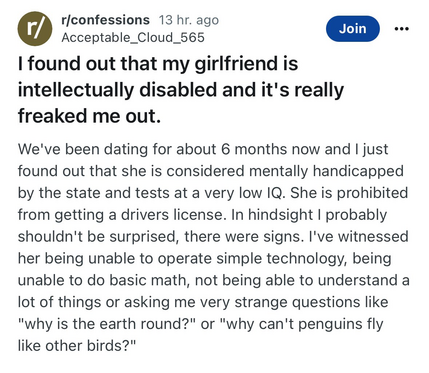Open the Acceptable_Cloud_565 user profile
This screenshot has width=429, height=373.
[x=133, y=37]
